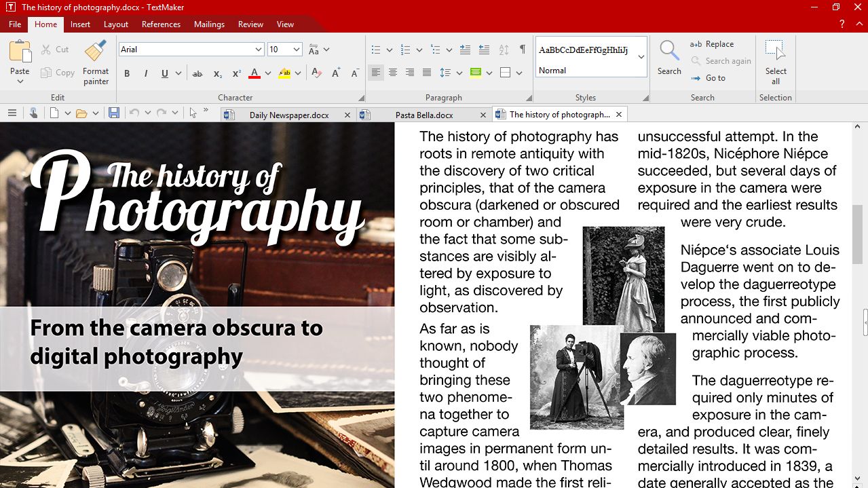This screenshot has width=868, height=488.
Task: Switch to the Insert ribbon tab
Action: coord(80,24)
